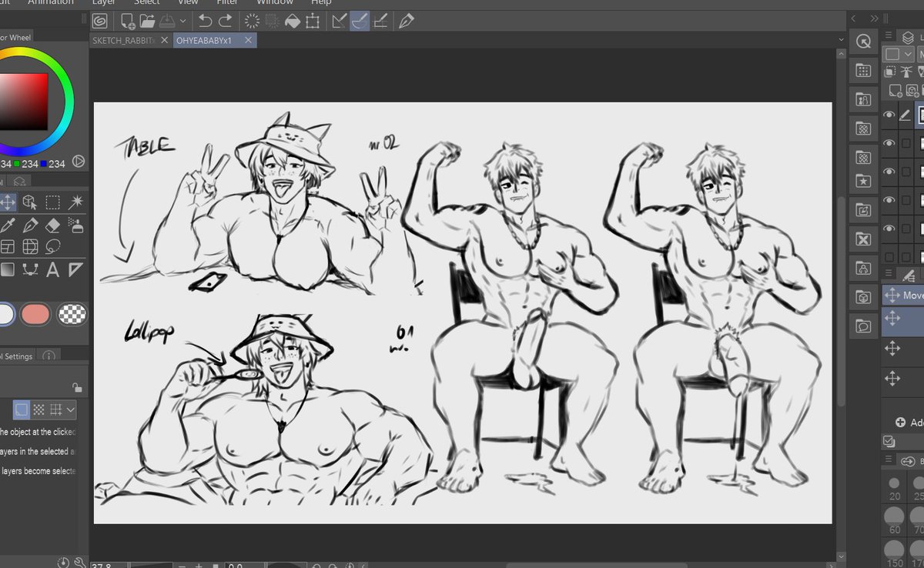This screenshot has width=924, height=568.
Task: Click the Scale/Rotate transform icon
Action: [313, 21]
